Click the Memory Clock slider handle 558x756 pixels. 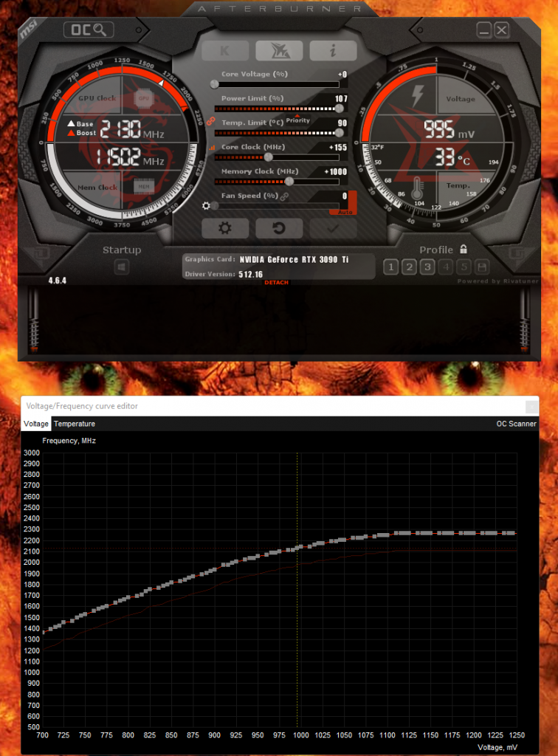pos(289,182)
